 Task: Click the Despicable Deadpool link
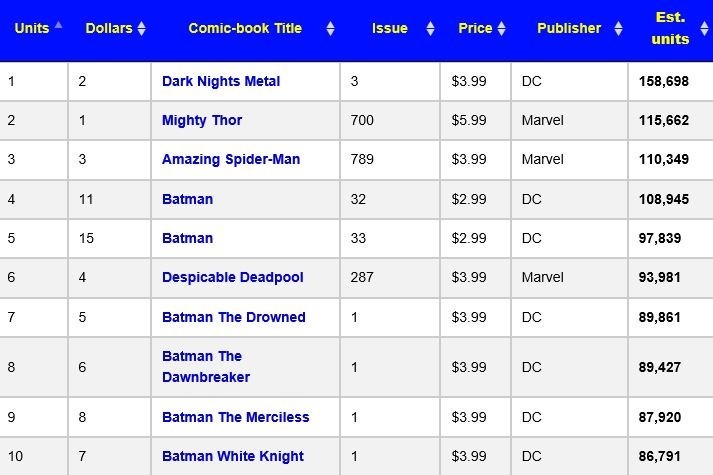[x=233, y=277]
